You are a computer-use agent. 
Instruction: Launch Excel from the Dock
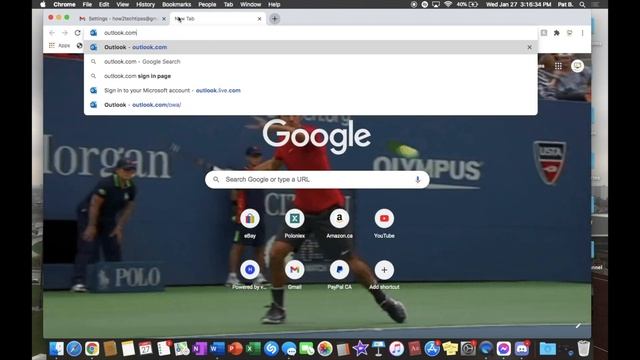[x=253, y=349]
